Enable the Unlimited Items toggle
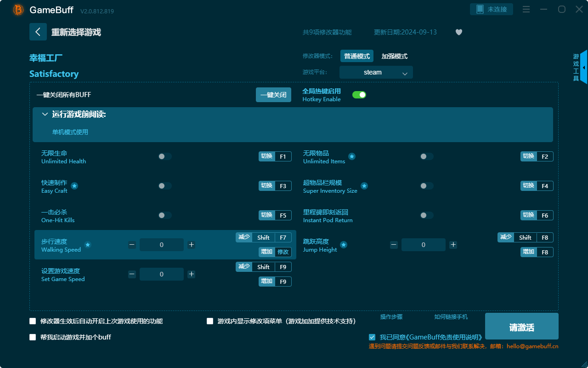The width and height of the screenshot is (588, 368). point(426,156)
